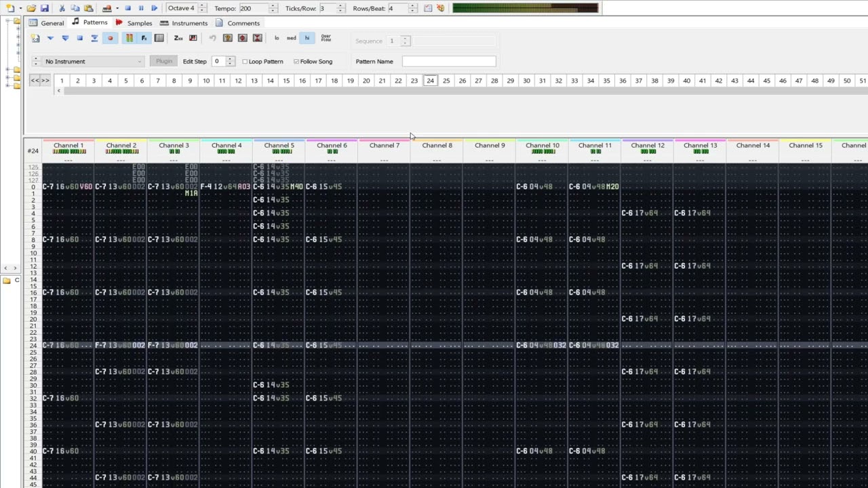Paste clipboard into the pattern
The image size is (868, 488).
click(x=88, y=8)
